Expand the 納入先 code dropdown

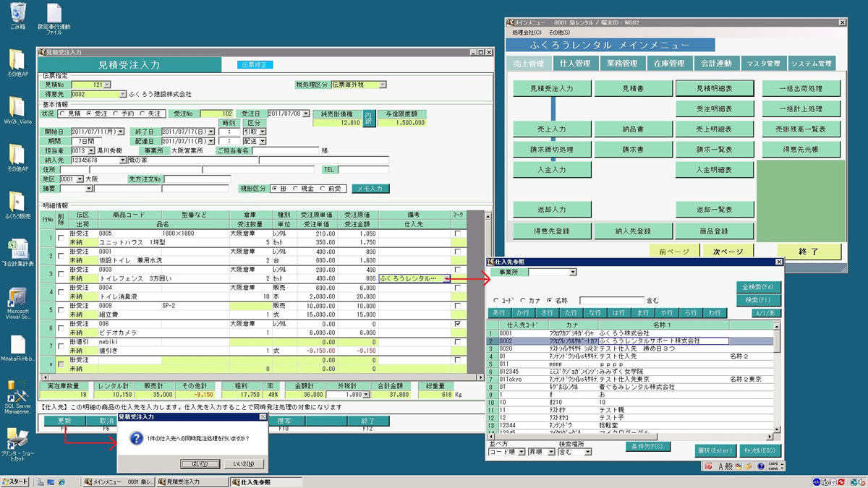[122, 160]
